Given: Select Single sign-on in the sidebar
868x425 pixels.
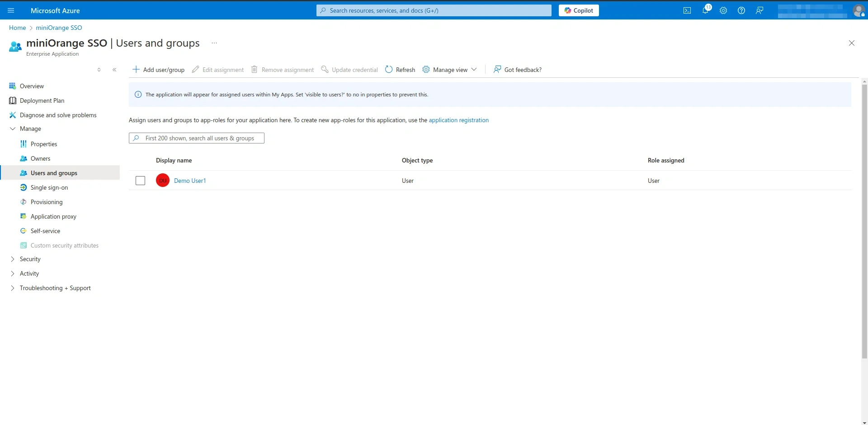Looking at the screenshot, I should [49, 187].
